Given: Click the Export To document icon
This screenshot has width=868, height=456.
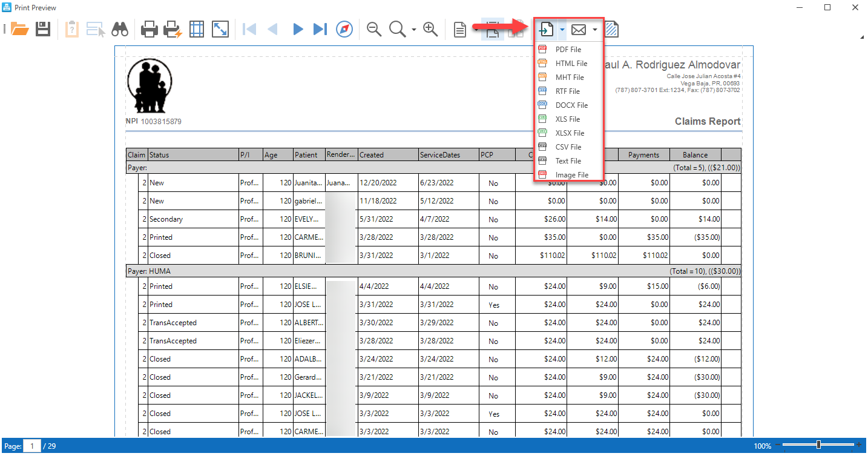Looking at the screenshot, I should [x=547, y=29].
